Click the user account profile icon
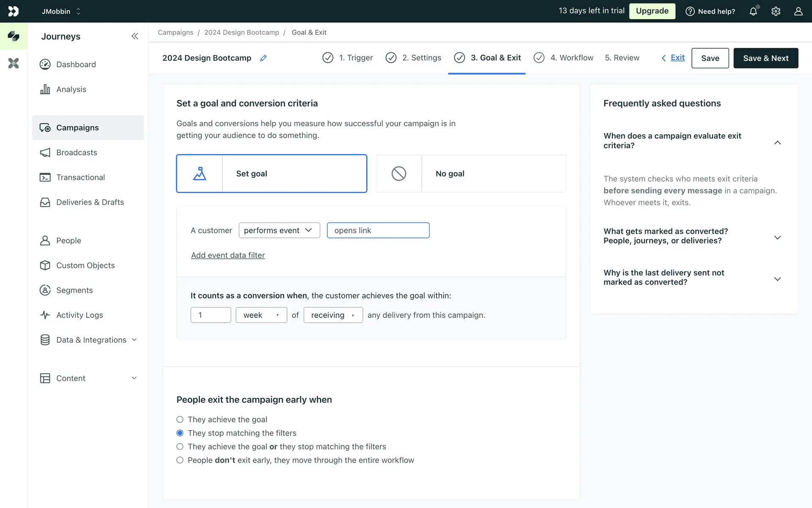This screenshot has width=812, height=508. click(798, 11)
